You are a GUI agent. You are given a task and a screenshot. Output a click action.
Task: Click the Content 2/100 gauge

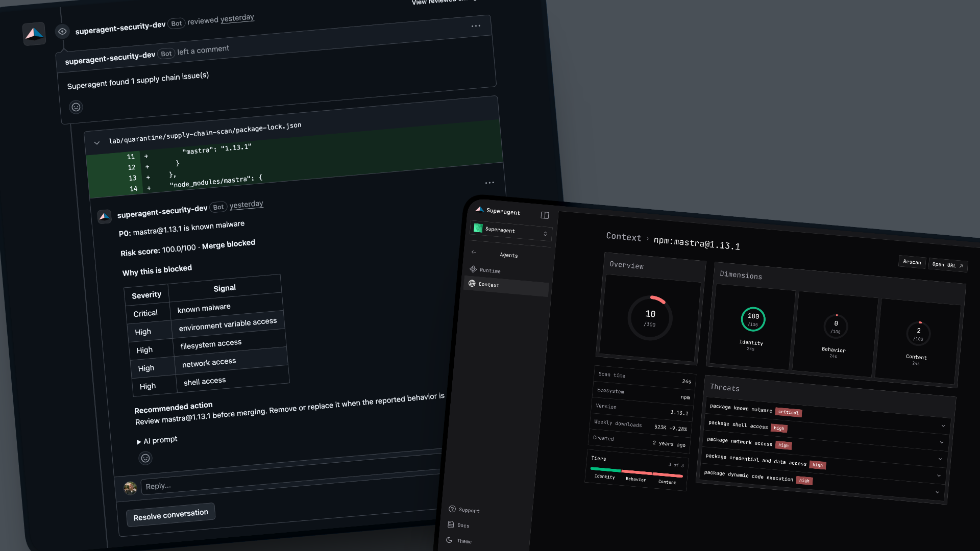(918, 334)
